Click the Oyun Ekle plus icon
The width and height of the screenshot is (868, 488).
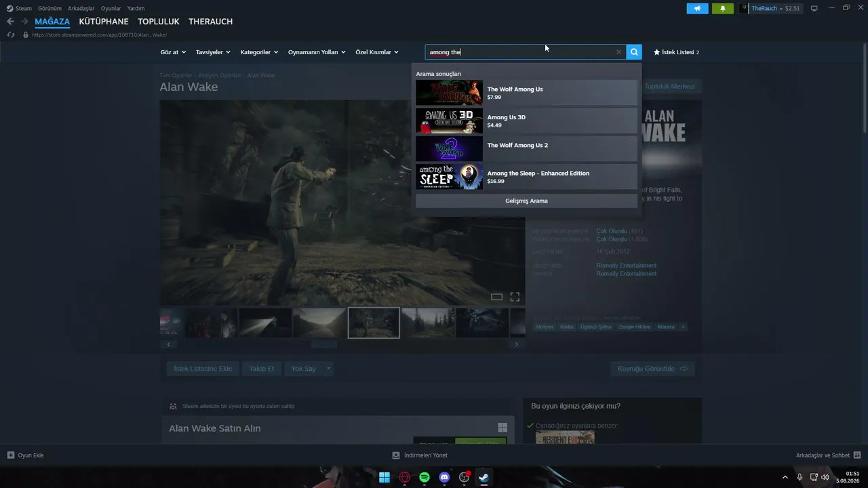tap(10, 455)
